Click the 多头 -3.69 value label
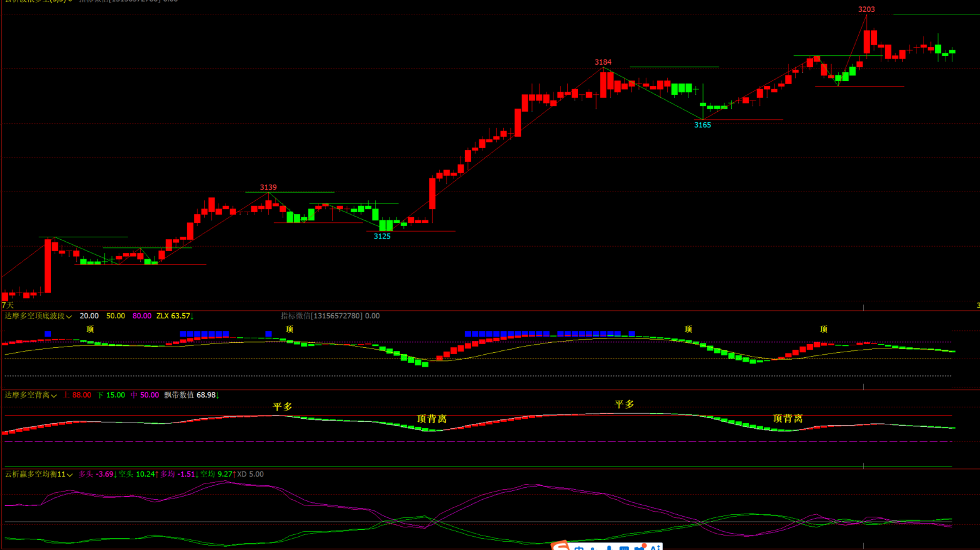This screenshot has width=980, height=550. click(x=97, y=474)
